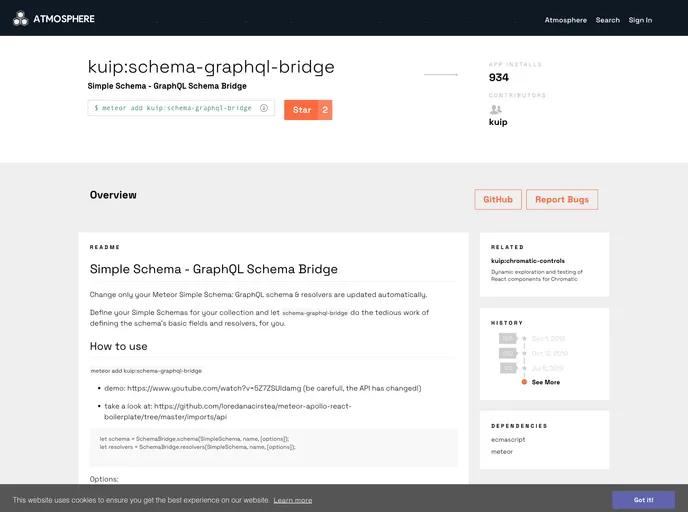
Task: Click the meteor-apollo-react-boilerplate GitHub URL text
Action: point(228,412)
